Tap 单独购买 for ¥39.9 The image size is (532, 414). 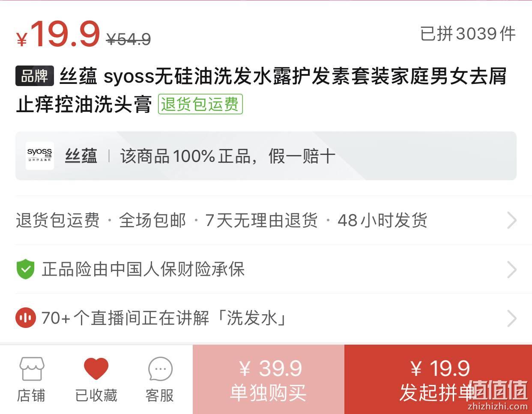[x=269, y=379]
